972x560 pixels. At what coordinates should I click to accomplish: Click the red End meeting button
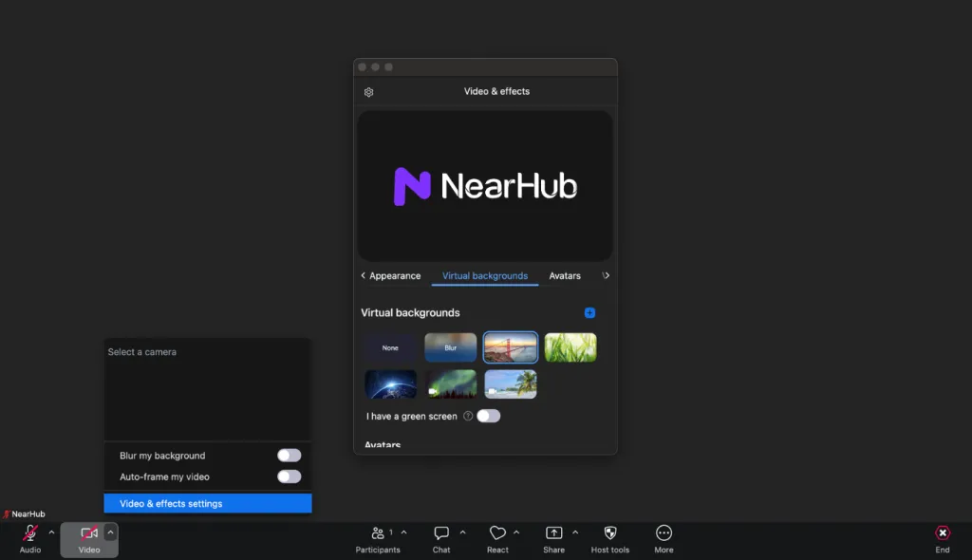coord(943,532)
